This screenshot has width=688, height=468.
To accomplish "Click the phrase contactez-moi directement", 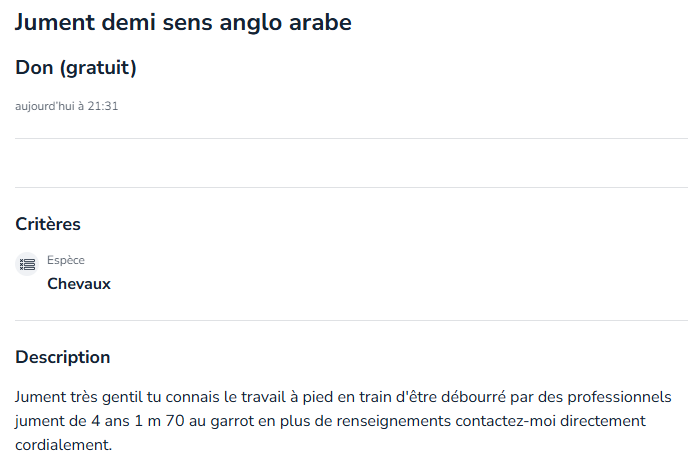I will click(551, 421).
